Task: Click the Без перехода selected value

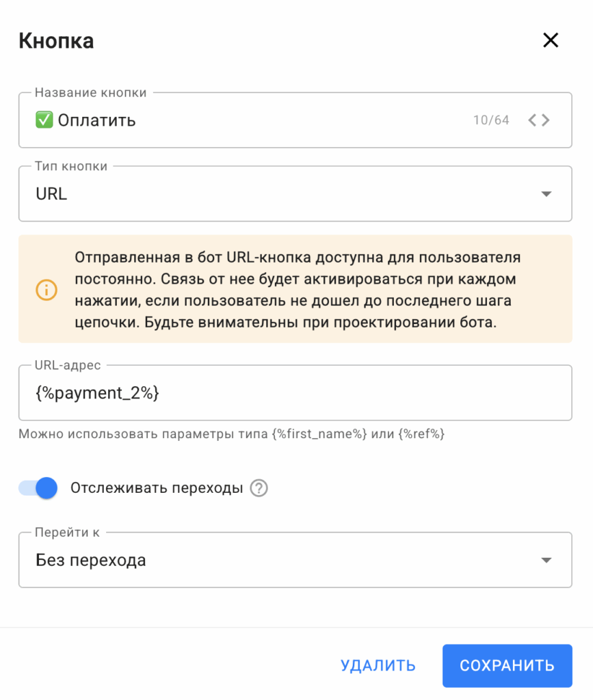Action: [x=91, y=561]
